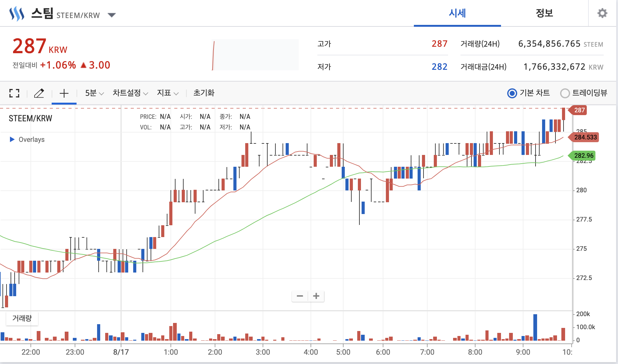The width and height of the screenshot is (618, 364).
Task: Click the mini price sparkline thumbnail
Action: (255, 55)
